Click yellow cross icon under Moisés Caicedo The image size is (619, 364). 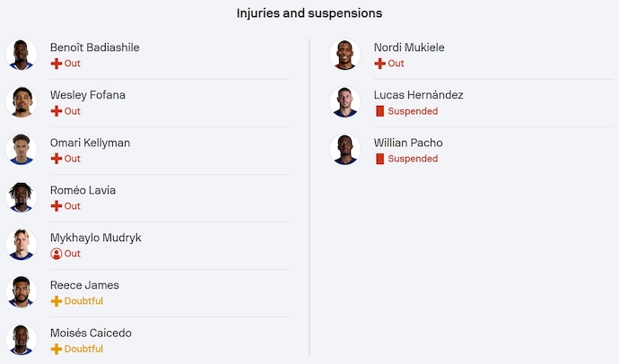point(56,349)
